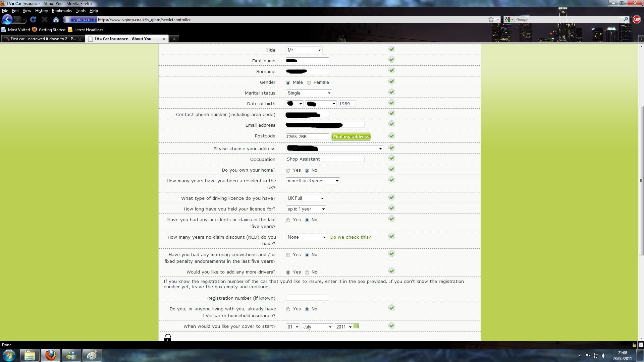Select No for adding more drivers
644x362 pixels.
[307, 273]
